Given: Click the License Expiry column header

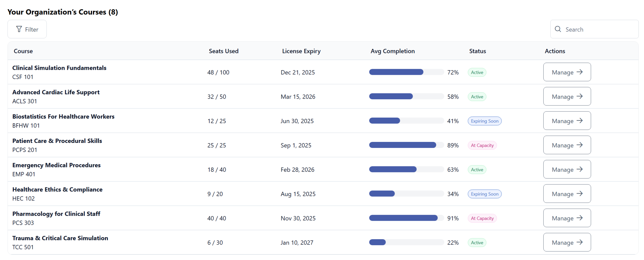Looking at the screenshot, I should click(x=301, y=51).
